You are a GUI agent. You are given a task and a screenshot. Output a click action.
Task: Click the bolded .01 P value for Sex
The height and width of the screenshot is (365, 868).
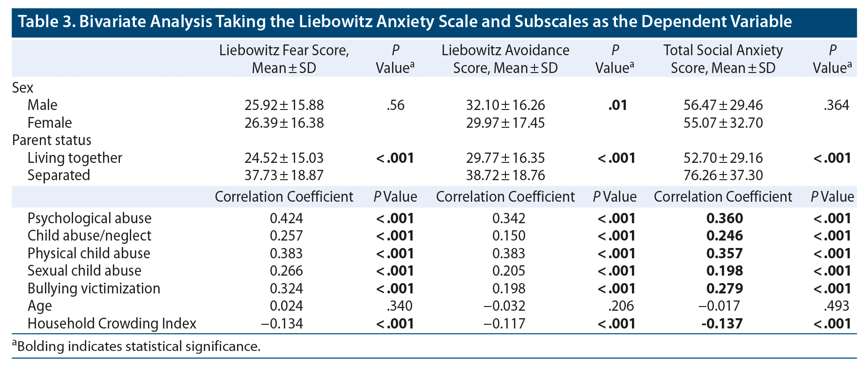point(617,105)
